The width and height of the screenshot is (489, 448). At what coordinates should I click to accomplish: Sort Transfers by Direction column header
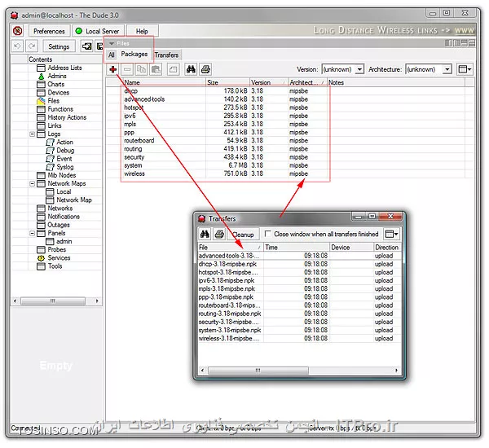[x=386, y=248]
